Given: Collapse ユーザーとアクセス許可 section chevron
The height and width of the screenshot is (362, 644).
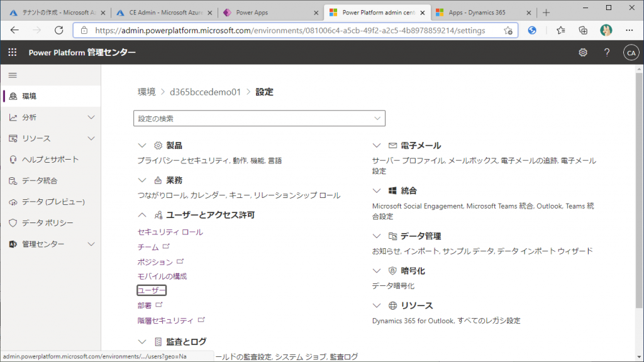Looking at the screenshot, I should pos(142,215).
